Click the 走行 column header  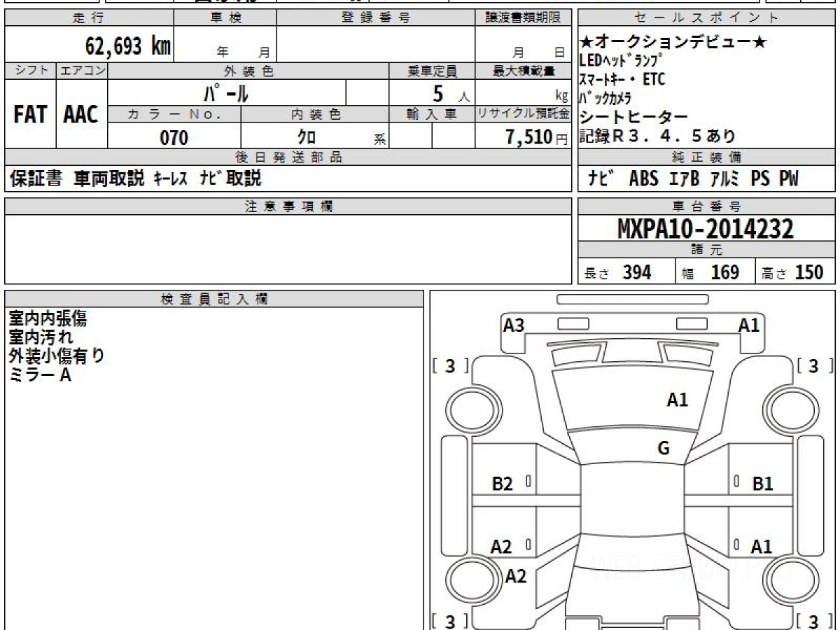(88, 18)
